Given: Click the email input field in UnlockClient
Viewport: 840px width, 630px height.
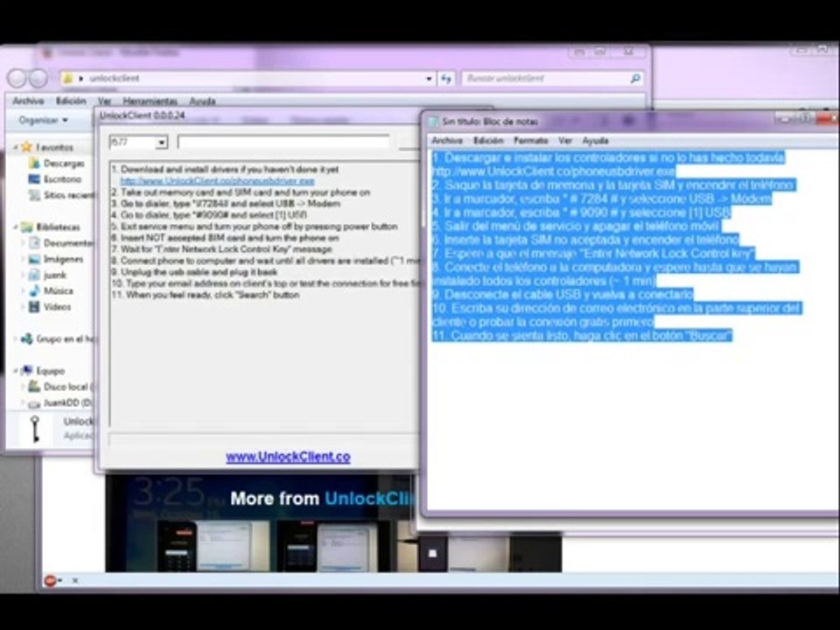Looking at the screenshot, I should click(x=283, y=142).
